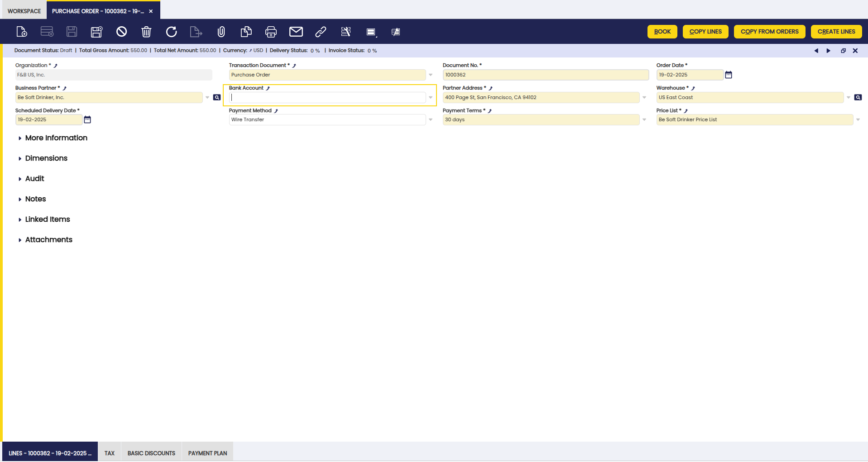The image size is (868, 462).
Task: Click the Copy Lines button
Action: pyautogui.click(x=705, y=32)
